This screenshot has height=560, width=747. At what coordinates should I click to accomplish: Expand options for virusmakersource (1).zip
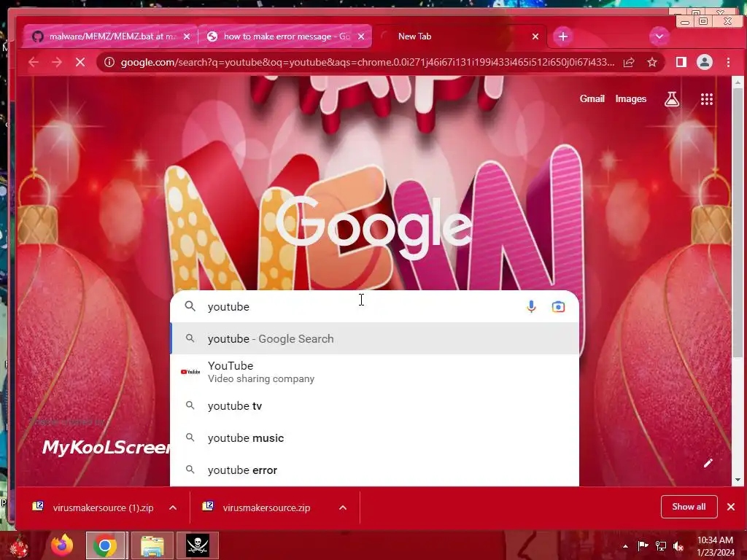173,507
